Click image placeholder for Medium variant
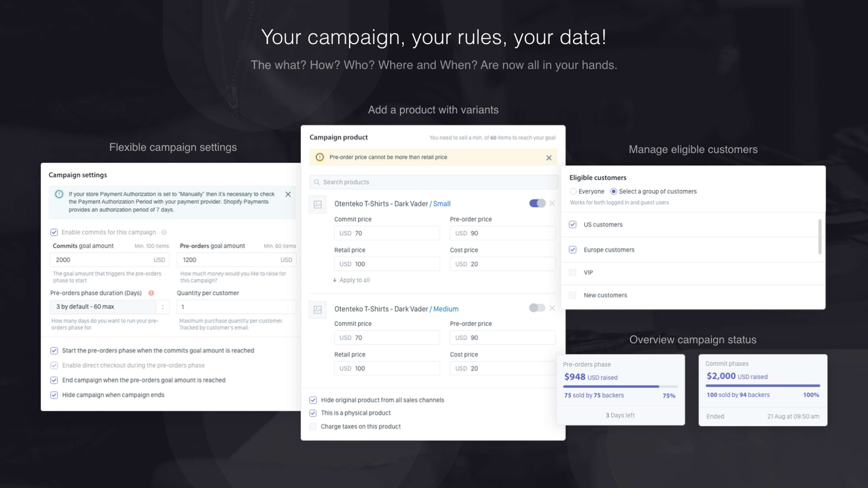The width and height of the screenshot is (868, 488). pyautogui.click(x=317, y=310)
